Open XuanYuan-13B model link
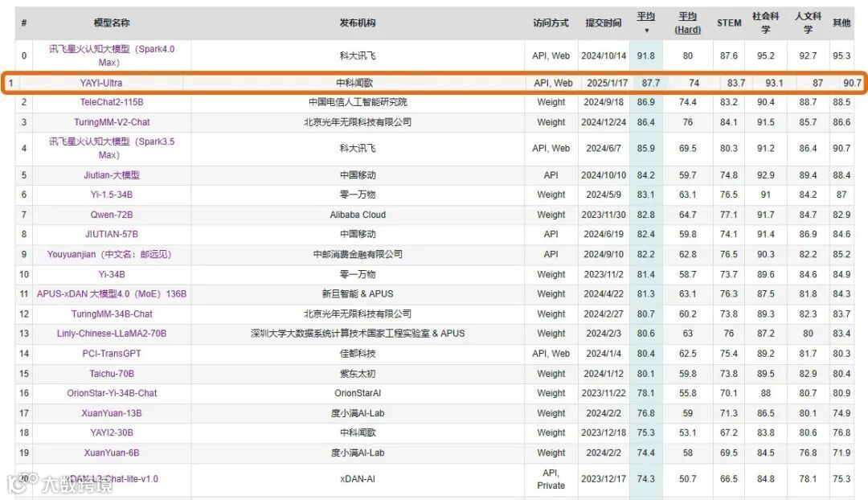Image resolution: width=868 pixels, height=500 pixels. [x=112, y=413]
